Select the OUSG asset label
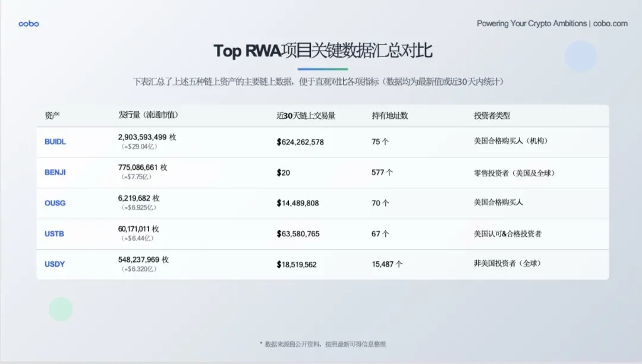Viewport: 642px width, 364px height. (x=54, y=203)
